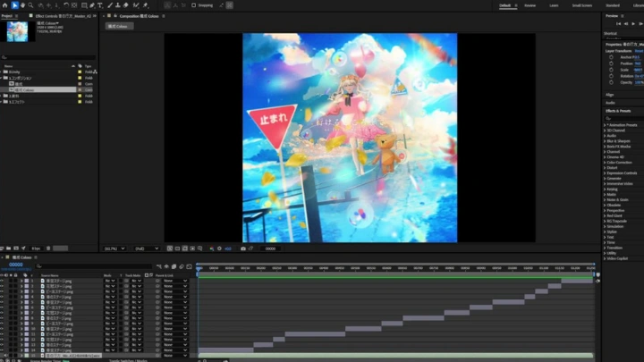Select the Pen tool
The image size is (644, 362).
pos(92,5)
